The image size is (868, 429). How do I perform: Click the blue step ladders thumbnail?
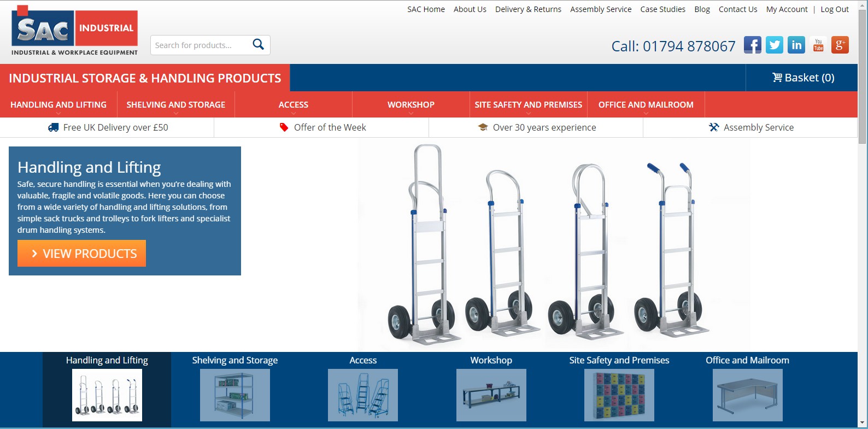coord(363,395)
